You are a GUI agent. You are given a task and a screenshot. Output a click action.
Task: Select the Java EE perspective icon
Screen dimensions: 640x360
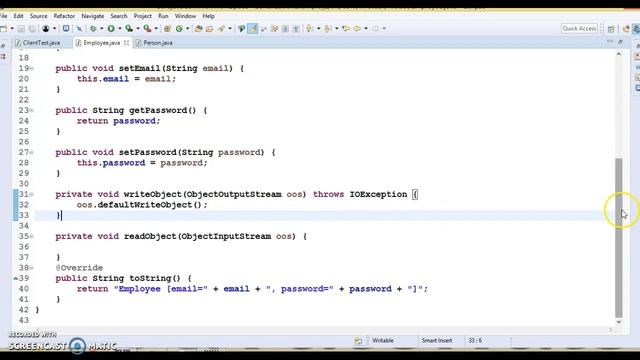tap(626, 29)
